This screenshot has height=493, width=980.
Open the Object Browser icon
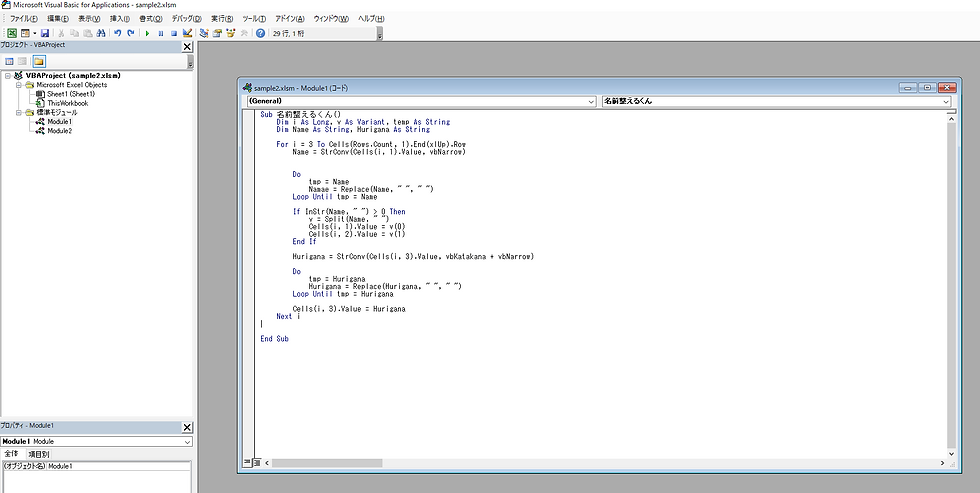point(231,33)
